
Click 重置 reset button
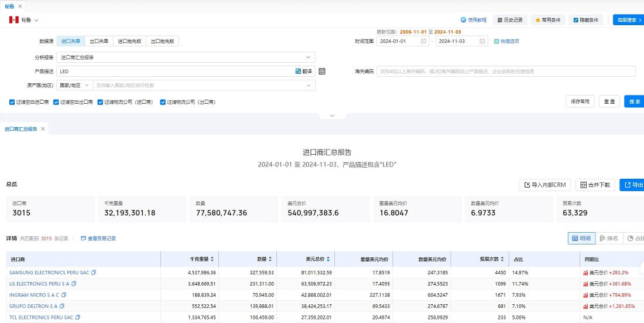coord(609,101)
